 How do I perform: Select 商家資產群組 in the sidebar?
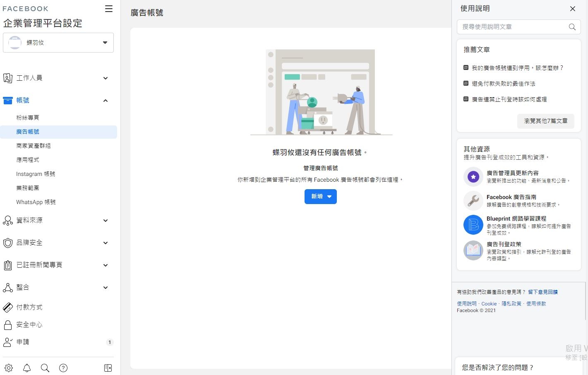[x=34, y=146]
